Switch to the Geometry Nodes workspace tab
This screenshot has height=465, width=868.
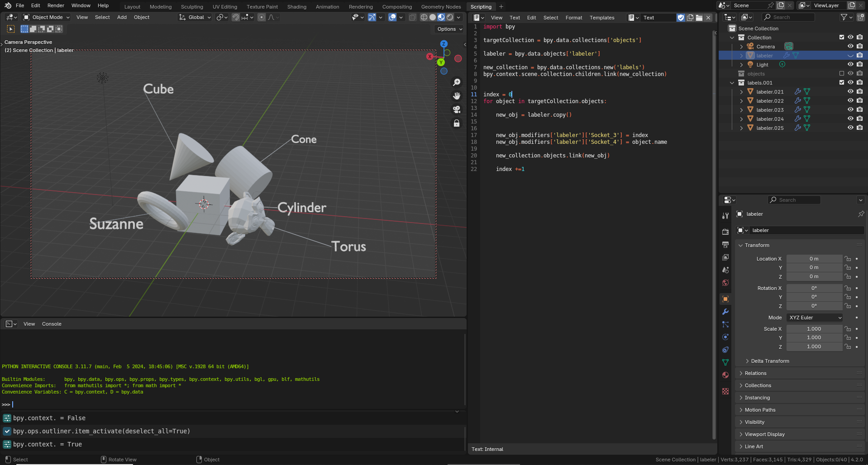tap(441, 7)
